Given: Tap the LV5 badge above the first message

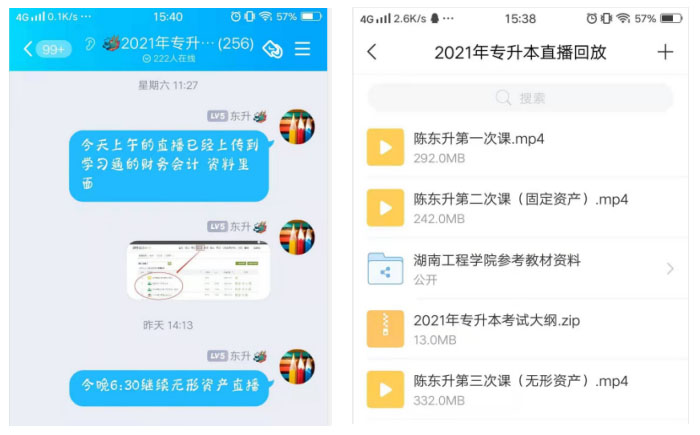Looking at the screenshot, I should (218, 116).
